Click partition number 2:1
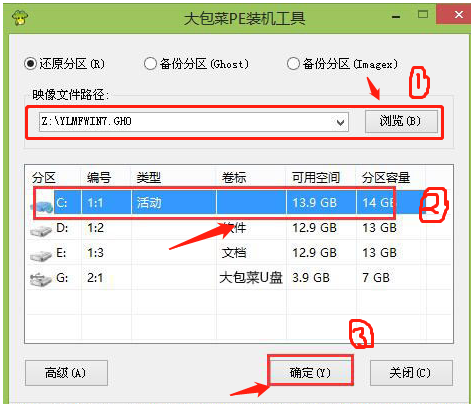 coord(95,278)
